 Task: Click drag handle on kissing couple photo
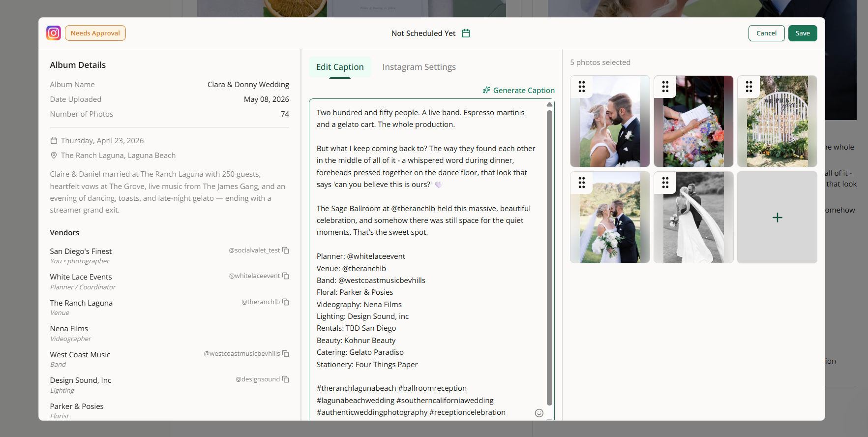click(582, 87)
